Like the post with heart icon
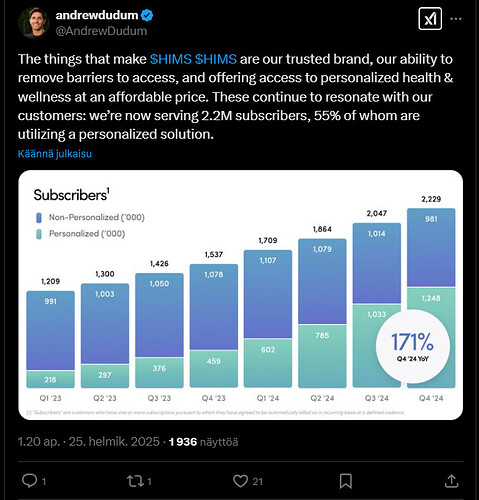 click(x=240, y=481)
